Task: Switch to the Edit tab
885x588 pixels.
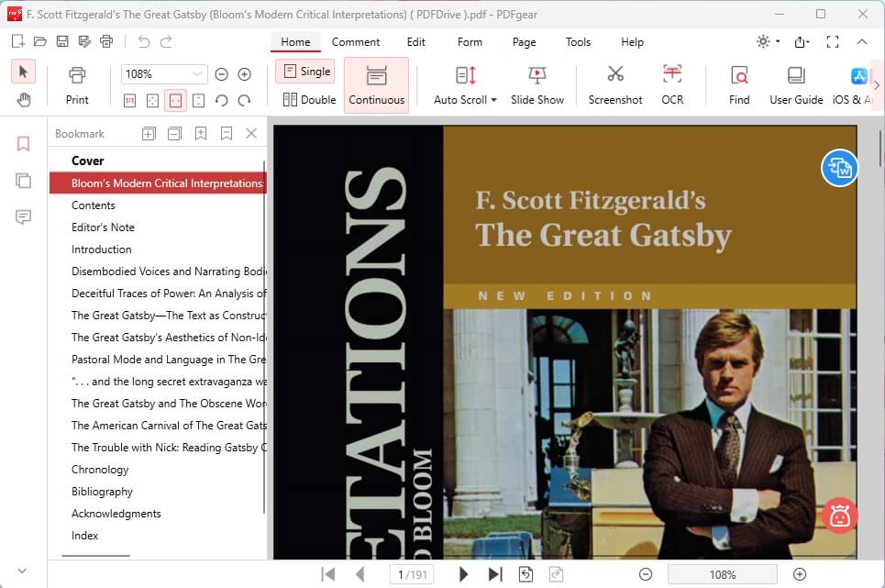Action: pyautogui.click(x=416, y=42)
